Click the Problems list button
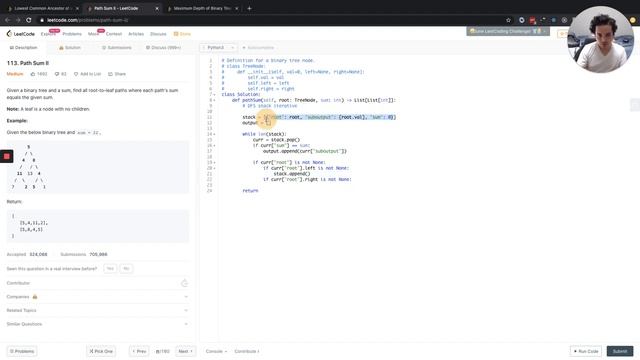The image size is (640, 360). point(22,351)
